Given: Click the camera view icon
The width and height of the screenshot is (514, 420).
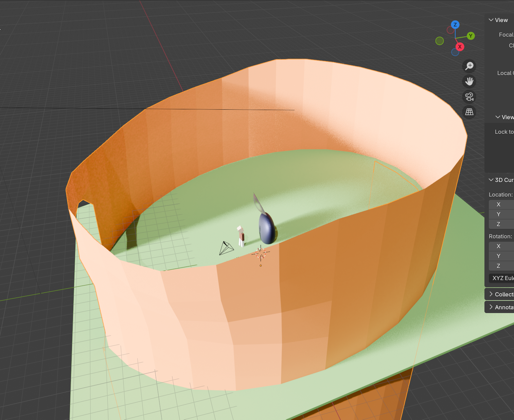Looking at the screenshot, I should [469, 97].
